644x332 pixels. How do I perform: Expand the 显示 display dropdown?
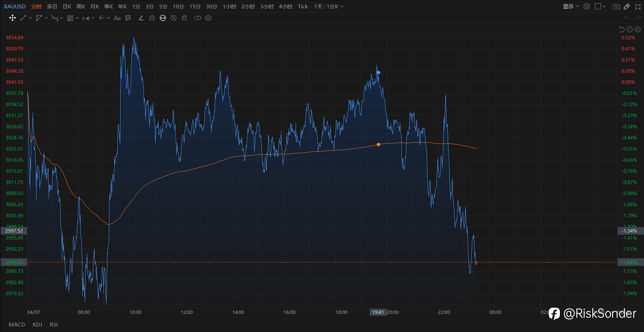tap(571, 7)
